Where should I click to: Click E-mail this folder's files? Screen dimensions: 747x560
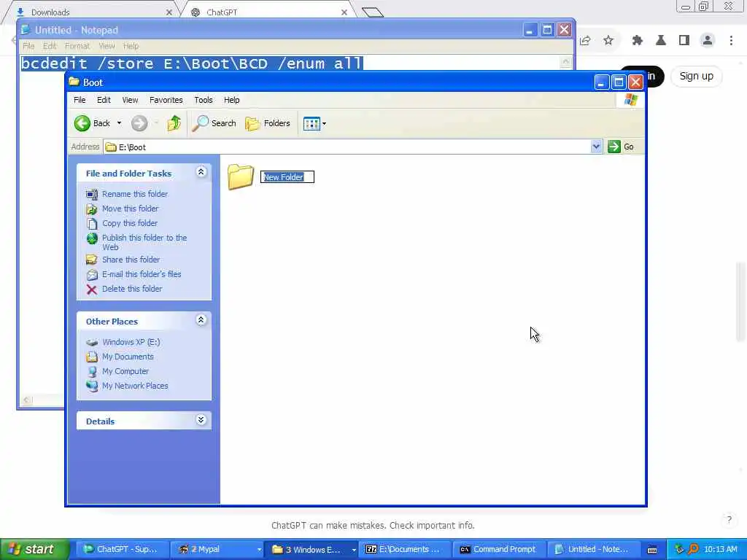pos(142,274)
